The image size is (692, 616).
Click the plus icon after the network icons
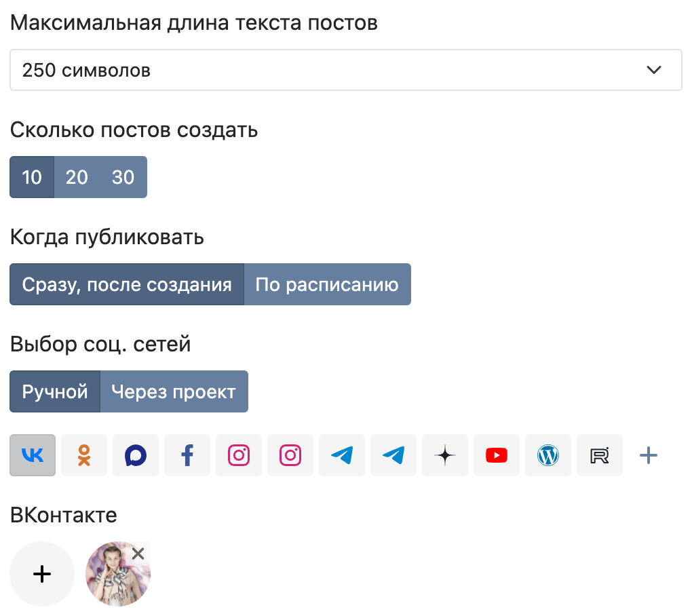point(649,455)
